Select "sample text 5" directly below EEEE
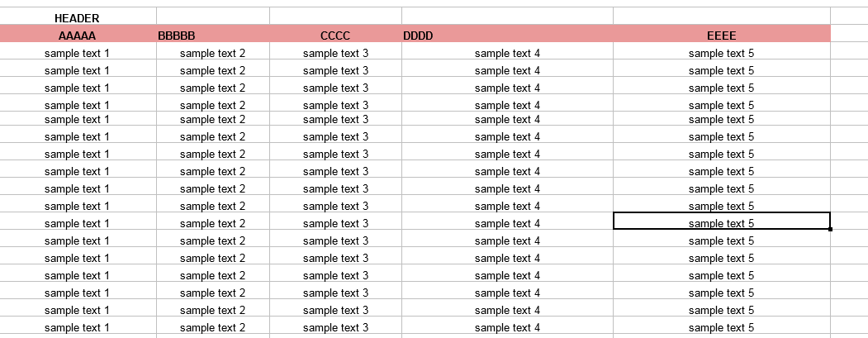Viewport: 868px width, 338px height. (721, 53)
